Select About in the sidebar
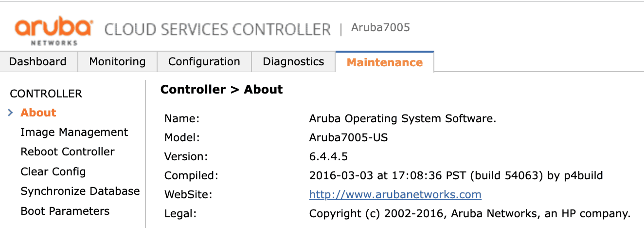644x228 pixels. point(38,113)
